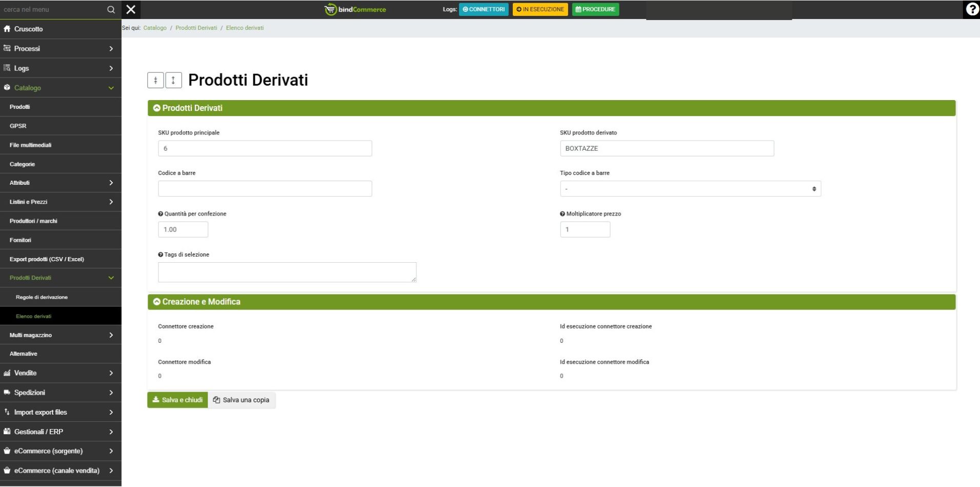The height and width of the screenshot is (487, 980).
Task: Collapse the Creazione e Modifica section
Action: (x=157, y=302)
